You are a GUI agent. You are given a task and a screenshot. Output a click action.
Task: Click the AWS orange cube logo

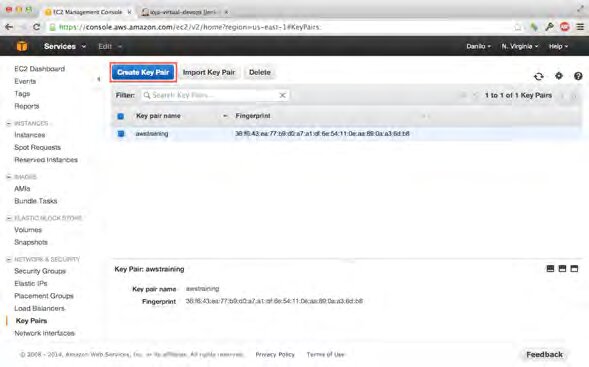(x=22, y=46)
